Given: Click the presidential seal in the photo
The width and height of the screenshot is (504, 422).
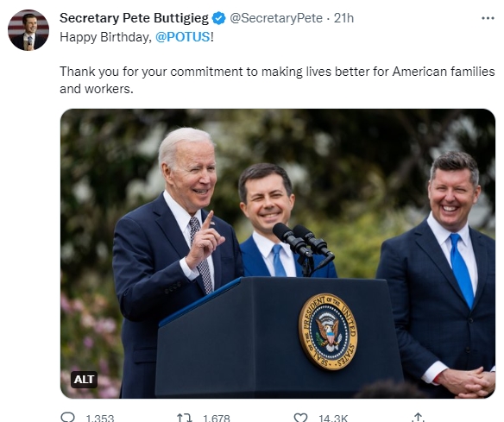Looking at the screenshot, I should [328, 331].
